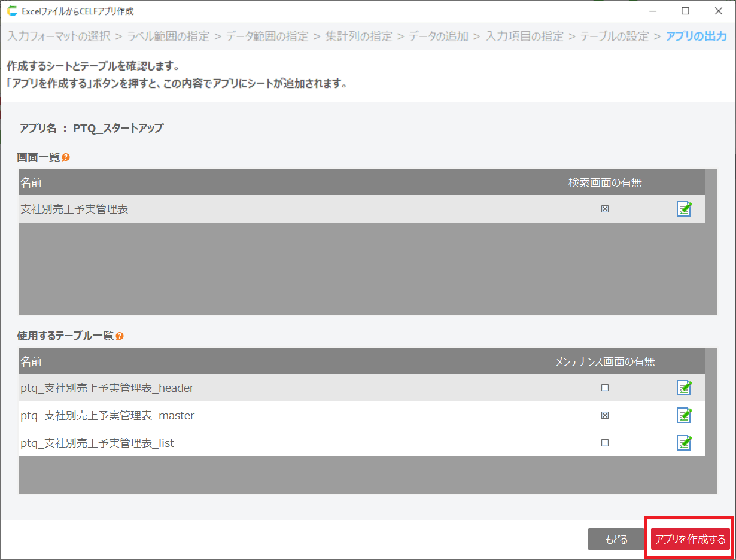The width and height of the screenshot is (736, 560).
Task: Click edit icon for 支社別売上予実管理表 screen
Action: (x=684, y=209)
